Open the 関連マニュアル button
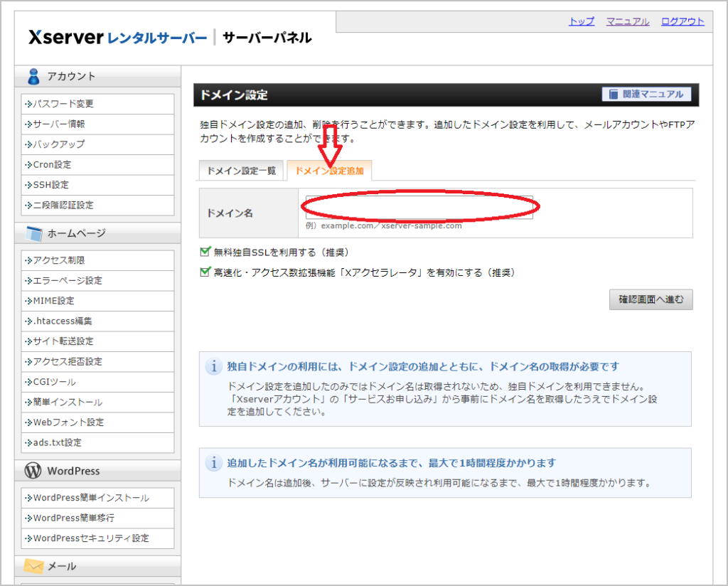Viewport: 728px width, 586px height. pos(646,95)
